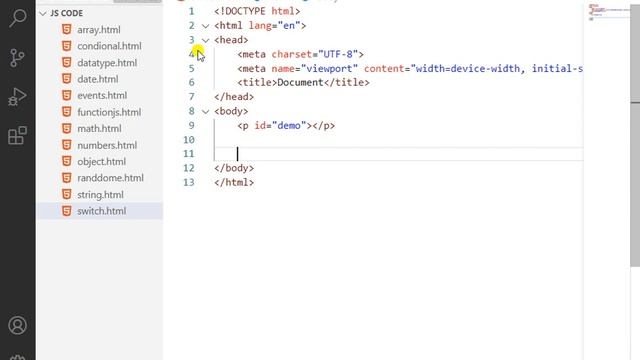Open the Extensions view

pyautogui.click(x=17, y=136)
